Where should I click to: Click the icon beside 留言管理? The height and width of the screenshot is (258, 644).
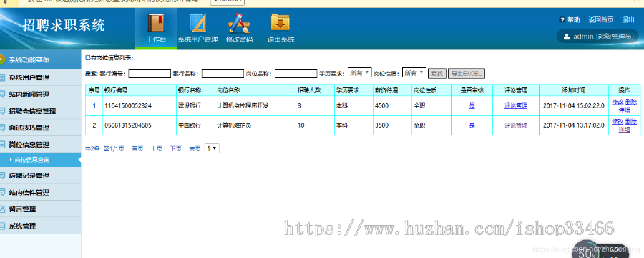coord(2,209)
